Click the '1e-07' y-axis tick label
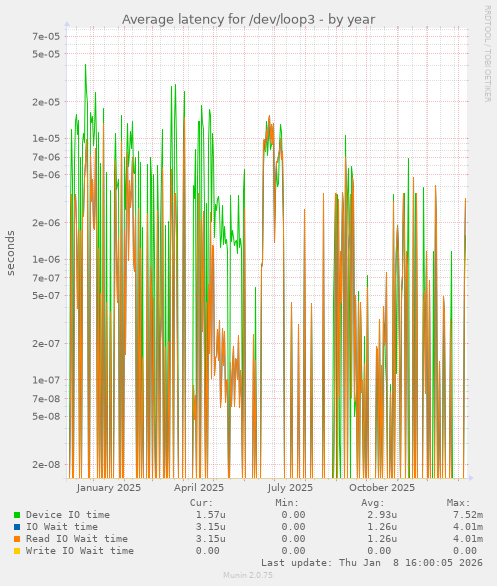The image size is (497, 586). point(46,380)
